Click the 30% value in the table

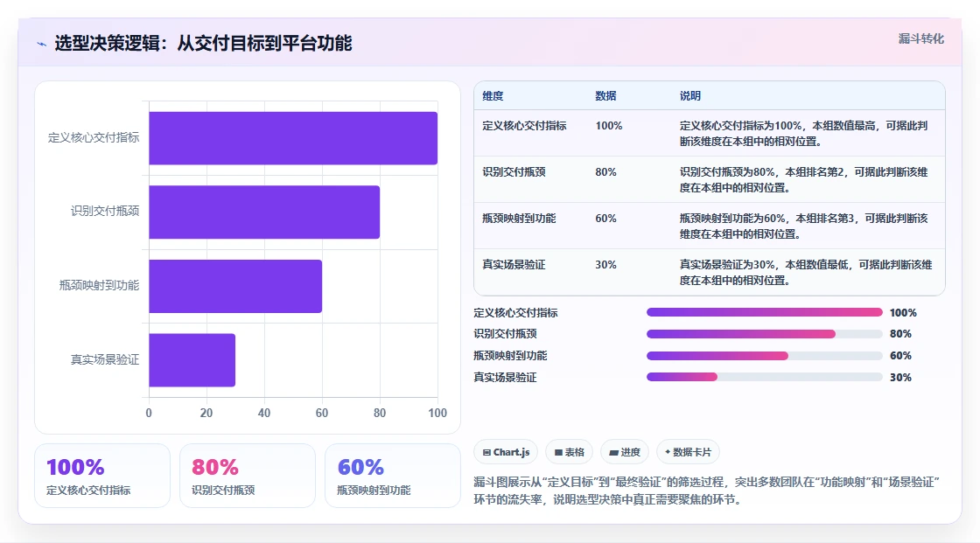(x=605, y=264)
